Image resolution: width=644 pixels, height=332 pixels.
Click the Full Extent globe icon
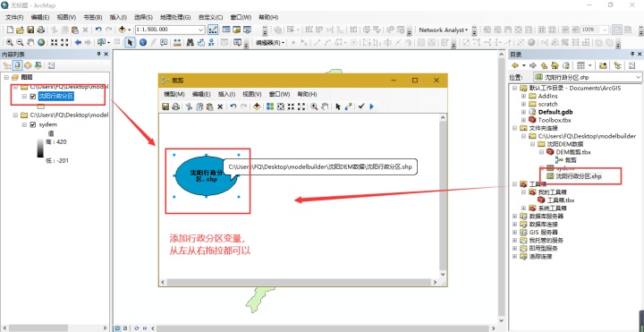[x=41, y=42]
